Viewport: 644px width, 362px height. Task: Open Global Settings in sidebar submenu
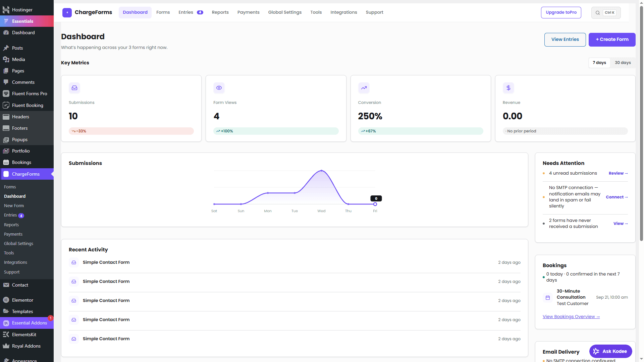[18, 244]
